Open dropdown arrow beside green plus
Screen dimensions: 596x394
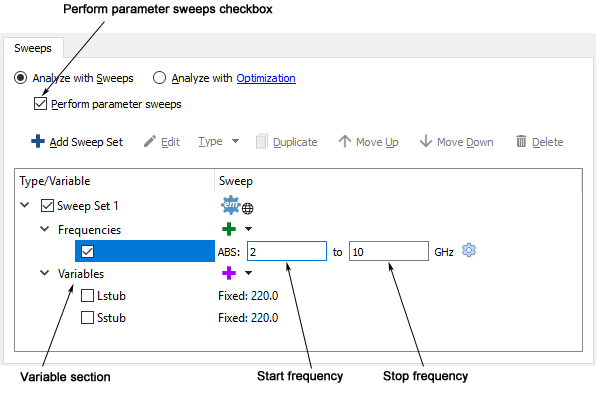(x=248, y=229)
